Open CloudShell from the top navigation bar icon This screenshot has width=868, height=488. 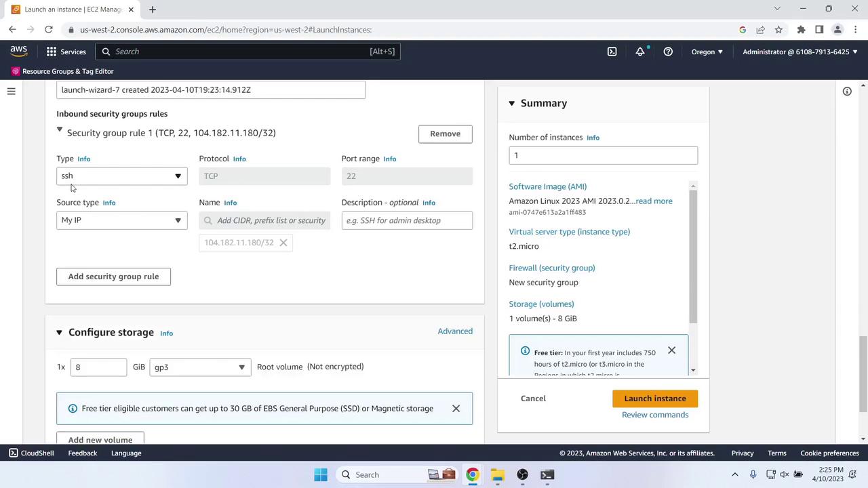[x=612, y=52]
